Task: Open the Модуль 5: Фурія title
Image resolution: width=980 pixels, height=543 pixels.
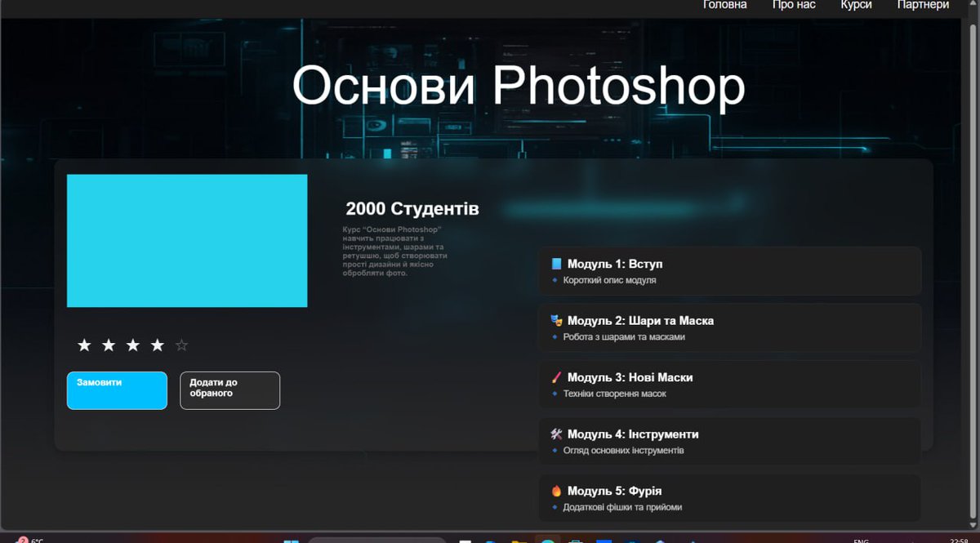Action: point(614,491)
